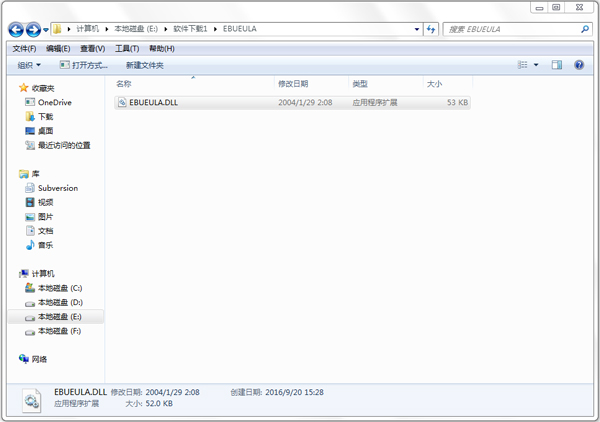Open the 图片 library

point(46,217)
